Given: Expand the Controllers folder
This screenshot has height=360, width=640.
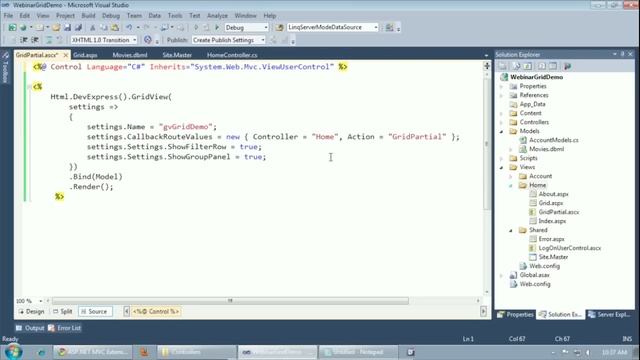Looking at the screenshot, I should coord(502,122).
